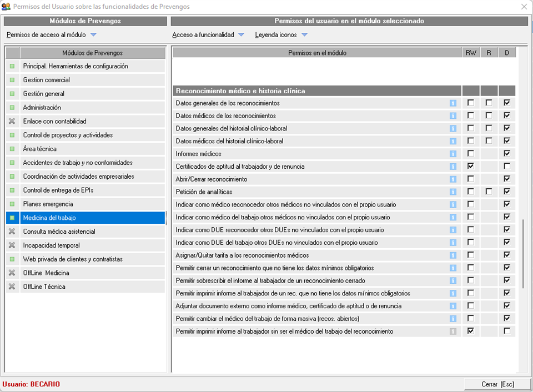Open info icon for Abrir/Cerrar reconocimiento
Image resolution: width=533 pixels, height=392 pixels.
[x=453, y=179]
